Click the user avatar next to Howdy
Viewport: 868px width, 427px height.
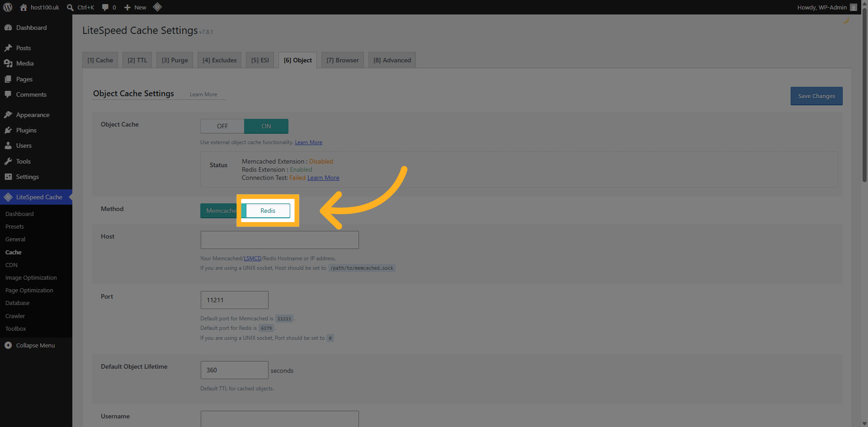click(854, 7)
